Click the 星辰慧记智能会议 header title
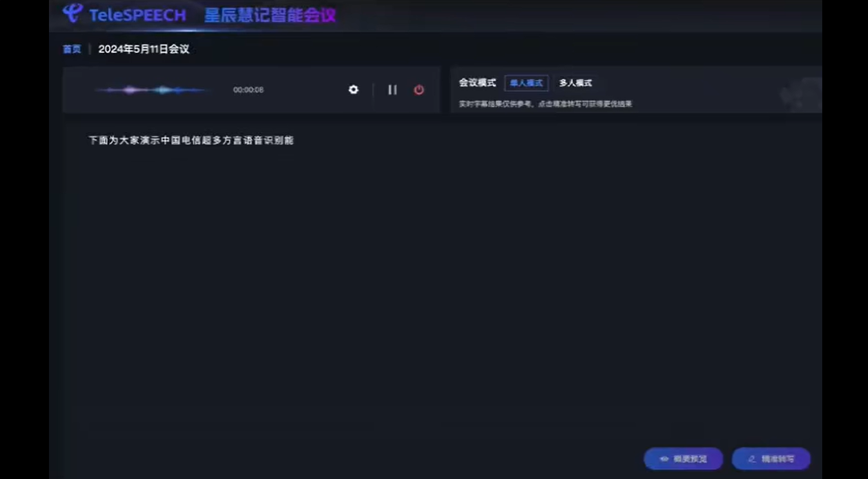 [x=270, y=14]
